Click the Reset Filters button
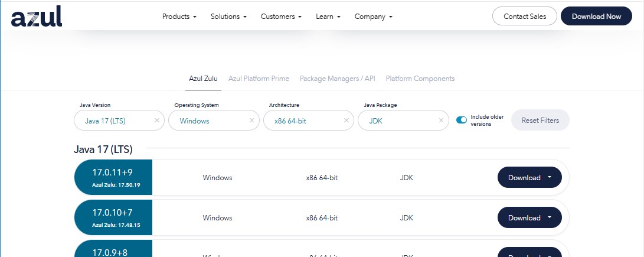 pos(540,120)
